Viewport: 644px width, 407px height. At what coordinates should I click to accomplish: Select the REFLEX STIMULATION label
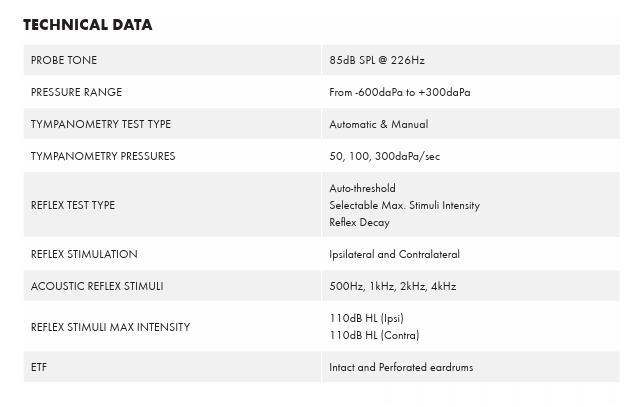click(84, 254)
